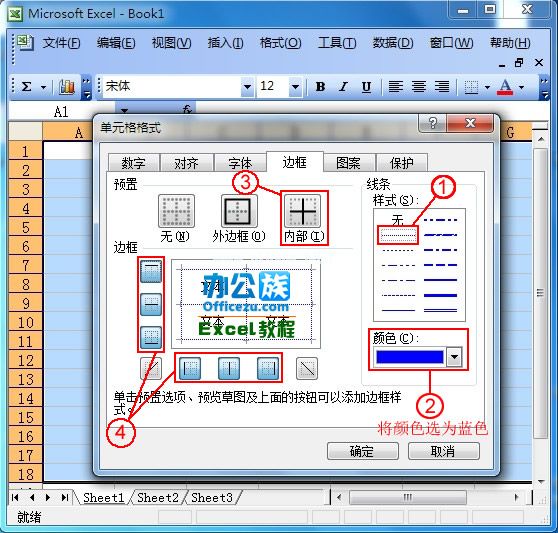Switch to the Sheet3 worksheet tab

pyautogui.click(x=212, y=497)
